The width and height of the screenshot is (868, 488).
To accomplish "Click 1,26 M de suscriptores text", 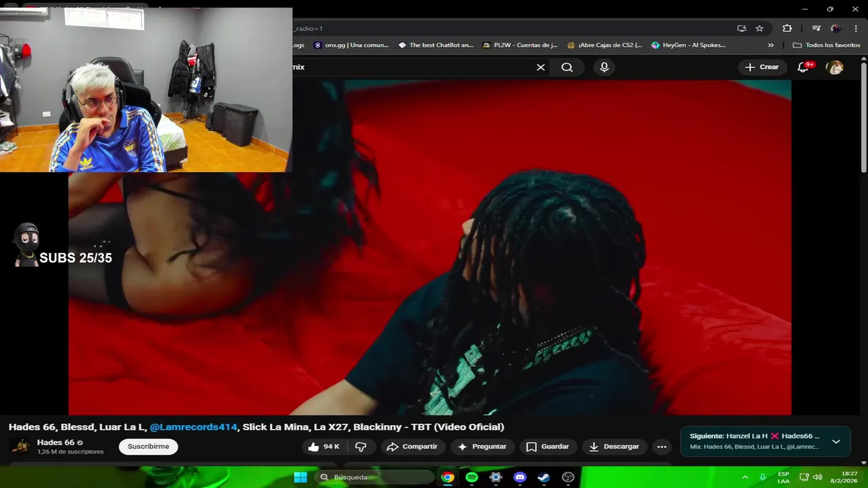I will tap(71, 452).
